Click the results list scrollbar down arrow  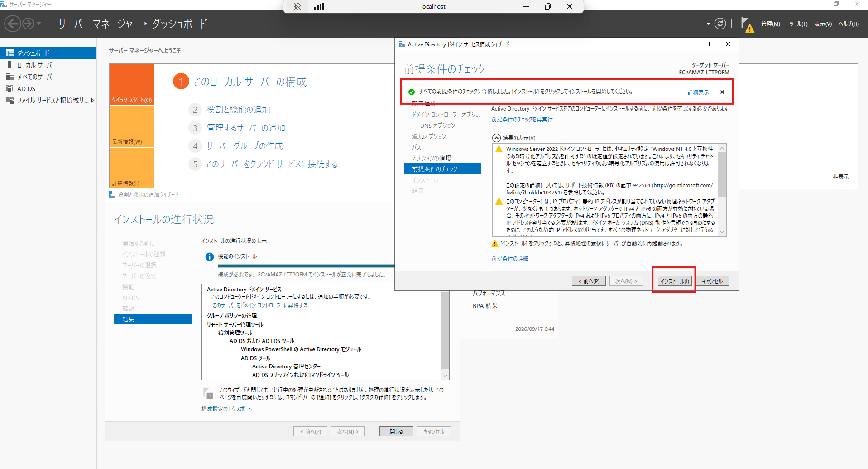pyautogui.click(x=722, y=232)
